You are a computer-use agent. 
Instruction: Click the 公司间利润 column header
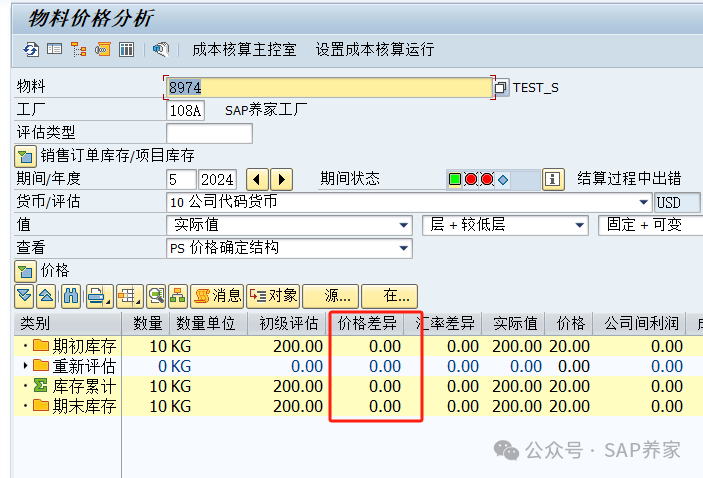pos(639,324)
